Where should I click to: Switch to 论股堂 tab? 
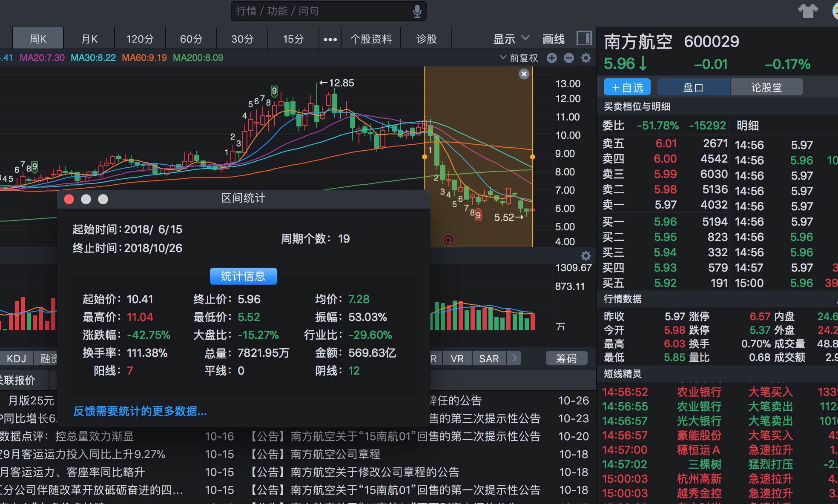tap(766, 87)
